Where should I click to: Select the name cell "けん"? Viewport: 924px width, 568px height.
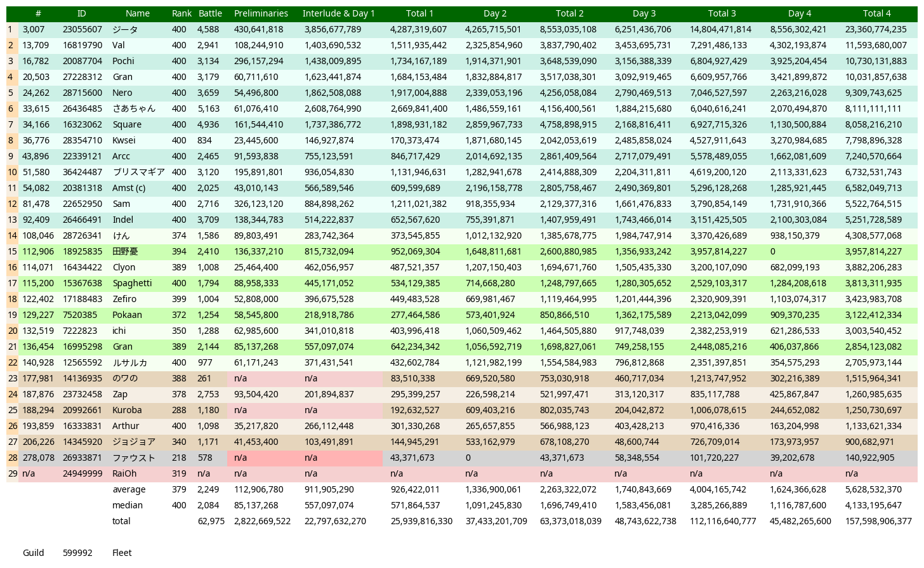coord(121,235)
